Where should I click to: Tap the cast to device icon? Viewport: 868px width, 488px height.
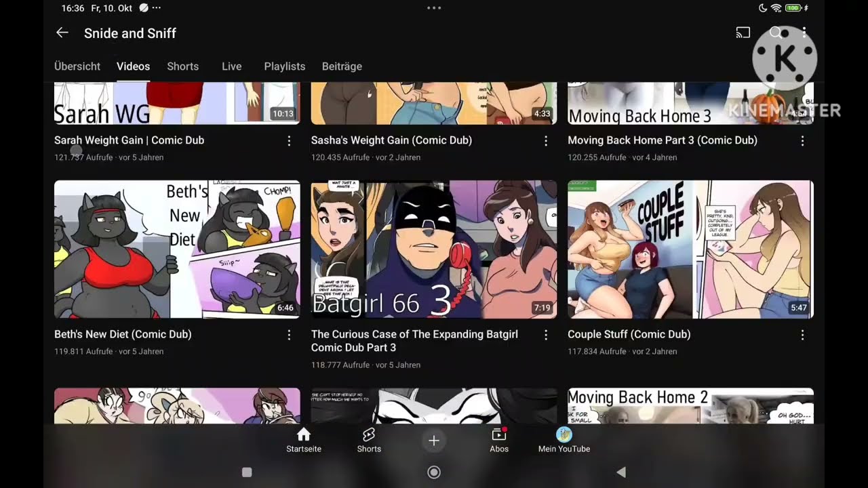point(743,33)
